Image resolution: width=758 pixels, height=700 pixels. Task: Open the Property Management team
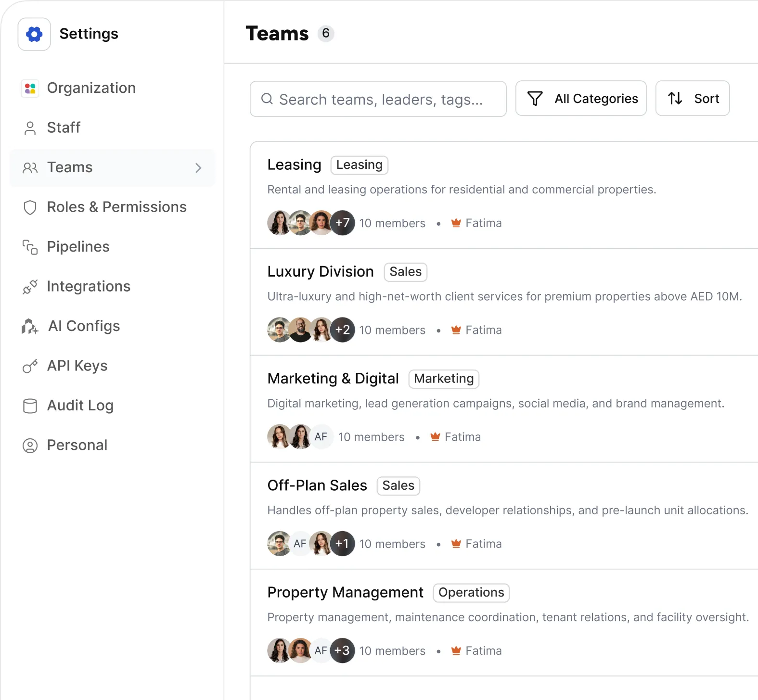tap(346, 593)
